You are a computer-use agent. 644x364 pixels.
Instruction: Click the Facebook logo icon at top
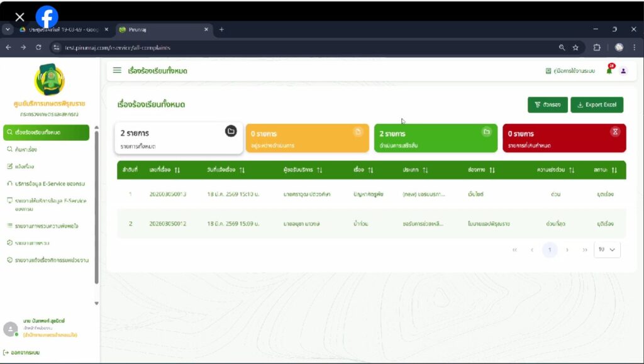(x=47, y=17)
